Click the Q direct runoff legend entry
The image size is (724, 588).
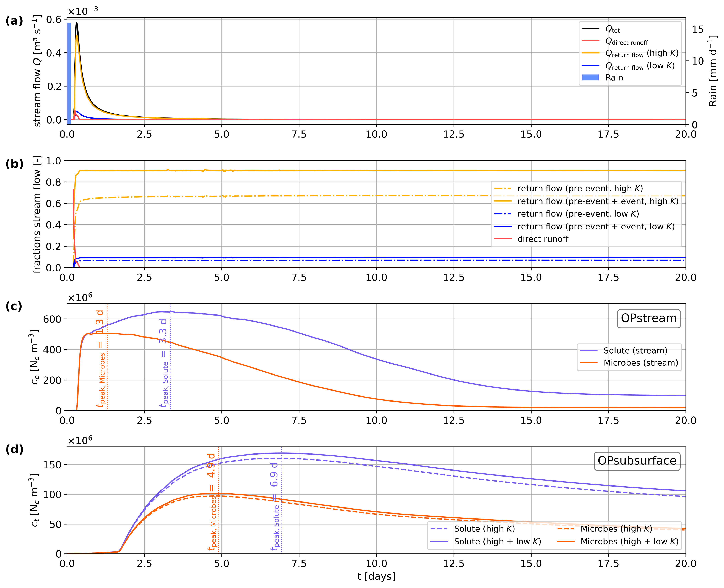[626, 41]
